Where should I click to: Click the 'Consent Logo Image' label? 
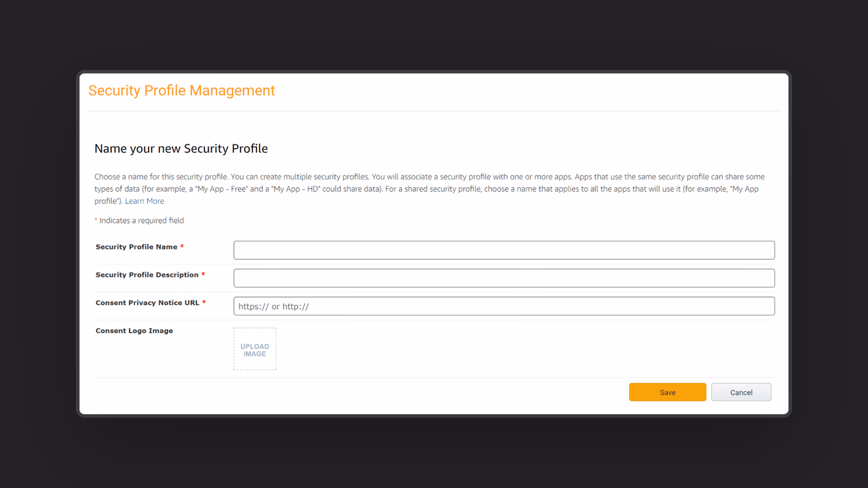[134, 331]
